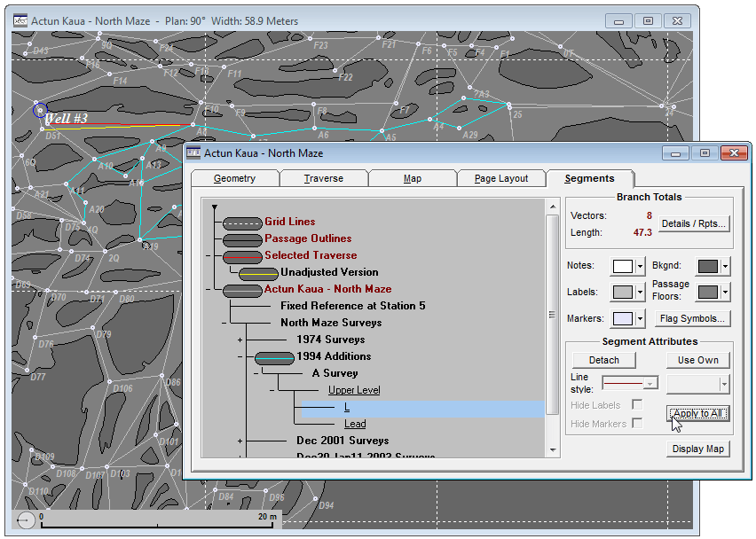Toggle the Hide Labels checkbox
The height and width of the screenshot is (539, 756).
click(x=636, y=405)
